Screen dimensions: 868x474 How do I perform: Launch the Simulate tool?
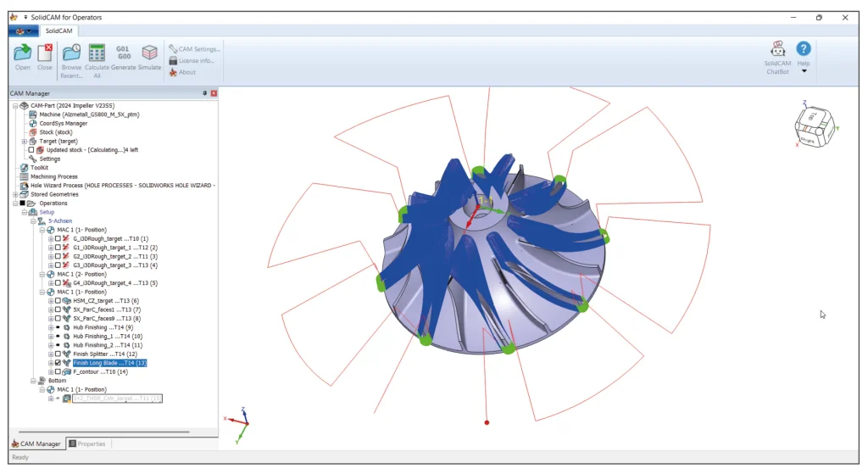pos(149,53)
